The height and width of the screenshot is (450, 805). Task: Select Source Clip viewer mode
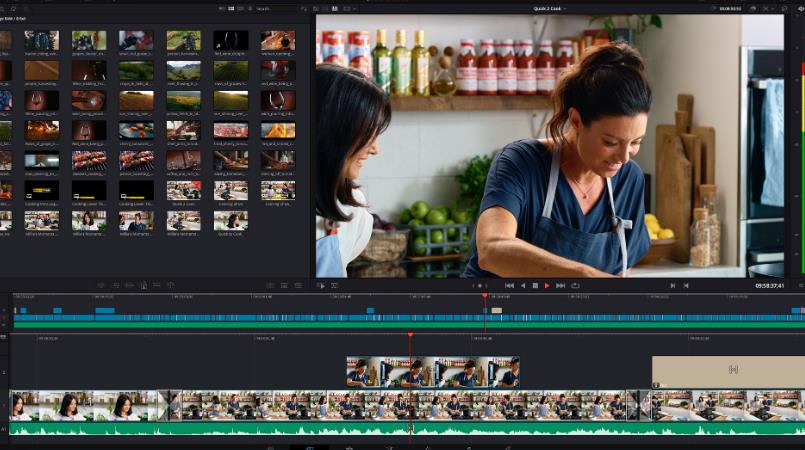[316, 9]
